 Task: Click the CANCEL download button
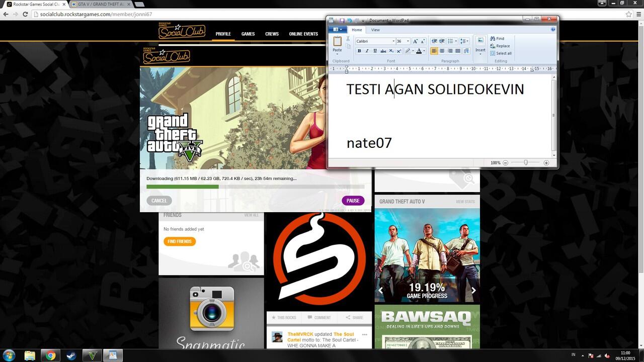[x=159, y=201]
